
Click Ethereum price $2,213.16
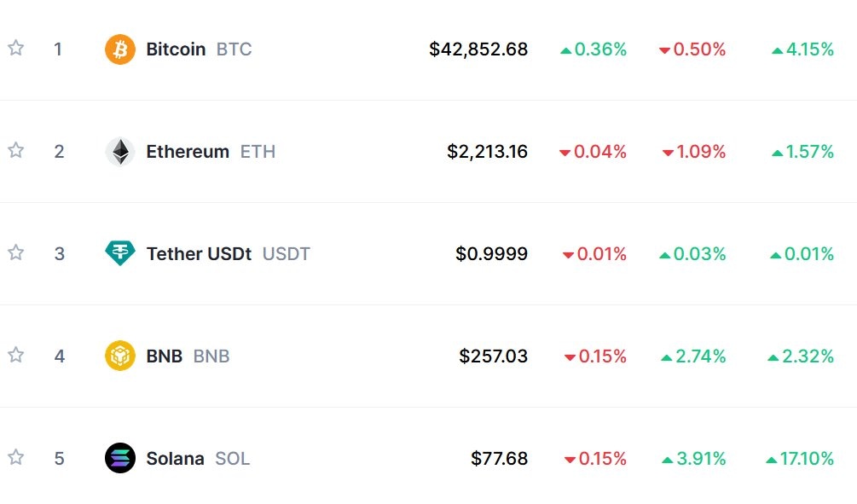coord(487,152)
